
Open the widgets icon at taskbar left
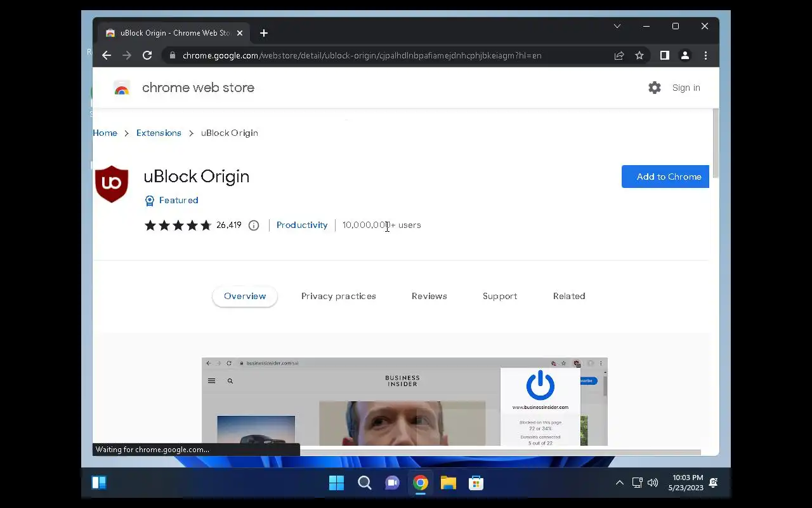(99, 483)
